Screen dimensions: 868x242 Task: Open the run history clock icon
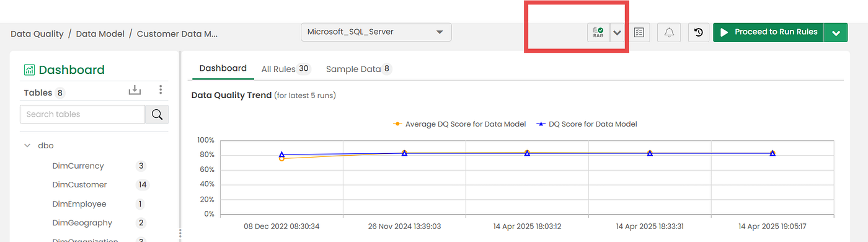tap(699, 32)
